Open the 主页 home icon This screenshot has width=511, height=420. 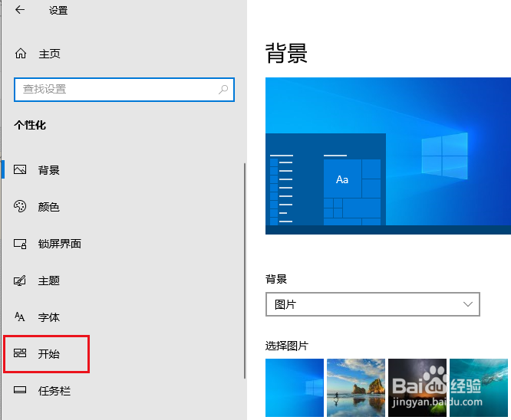21,54
